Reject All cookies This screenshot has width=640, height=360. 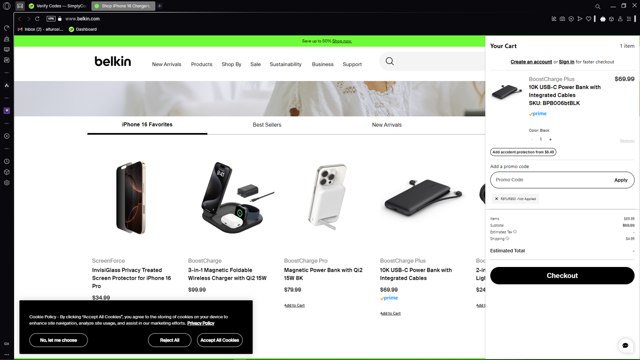point(169,340)
